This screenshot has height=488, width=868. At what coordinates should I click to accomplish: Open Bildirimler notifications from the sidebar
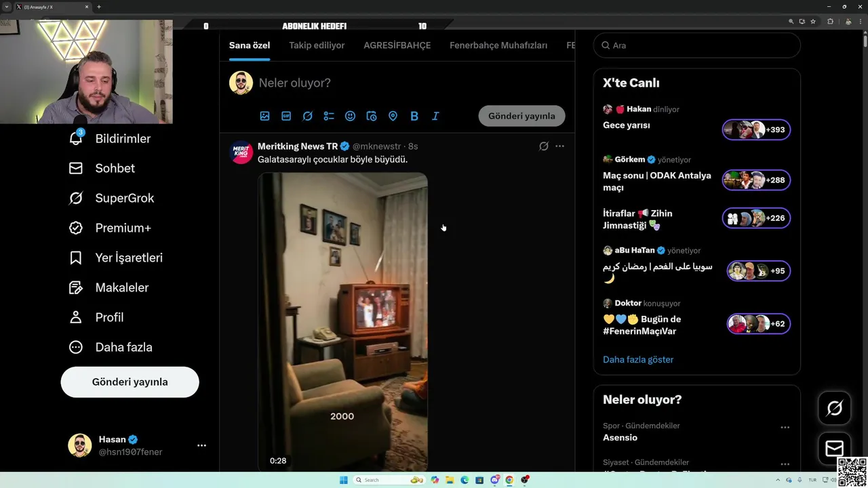(x=110, y=138)
